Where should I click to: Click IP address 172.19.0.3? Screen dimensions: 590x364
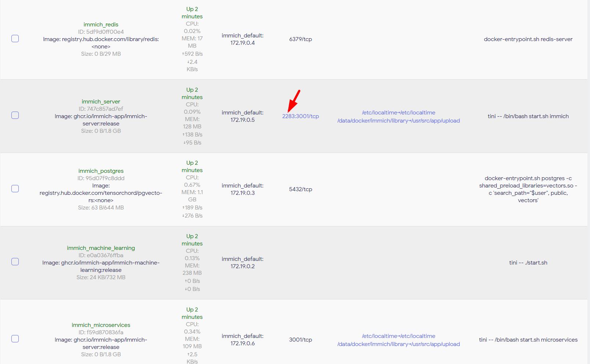click(242, 193)
